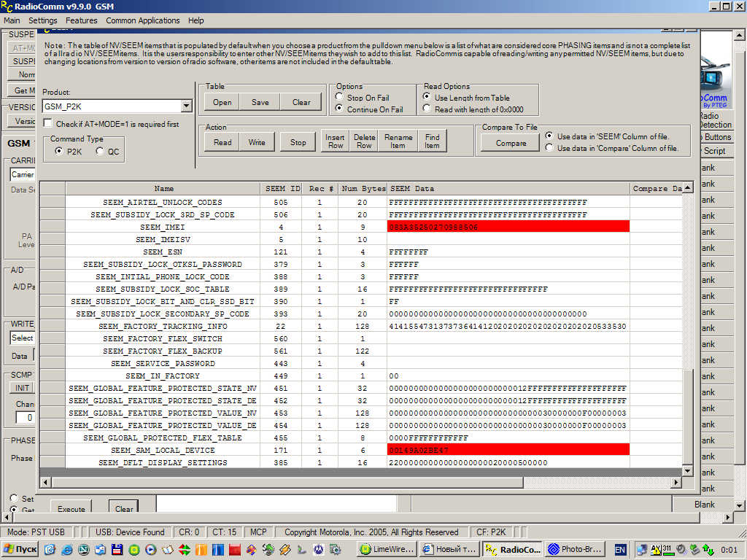Switch to LimeWire taskbar button

pos(387,550)
